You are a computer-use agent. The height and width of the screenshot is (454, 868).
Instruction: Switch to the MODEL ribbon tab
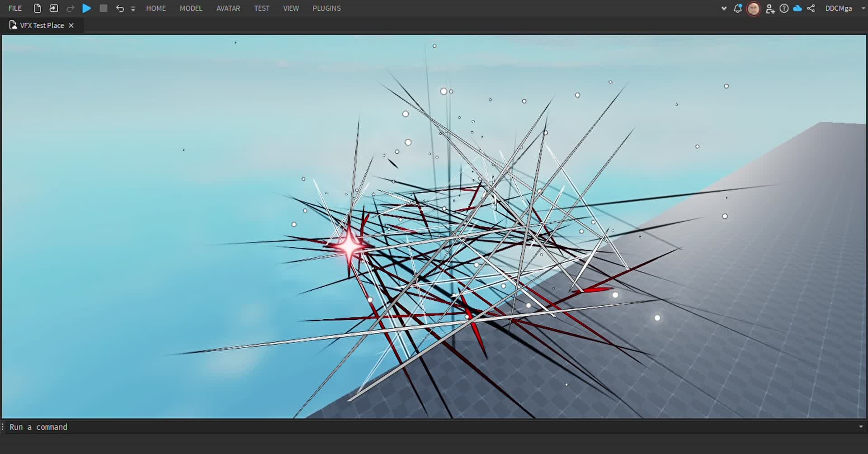click(191, 8)
